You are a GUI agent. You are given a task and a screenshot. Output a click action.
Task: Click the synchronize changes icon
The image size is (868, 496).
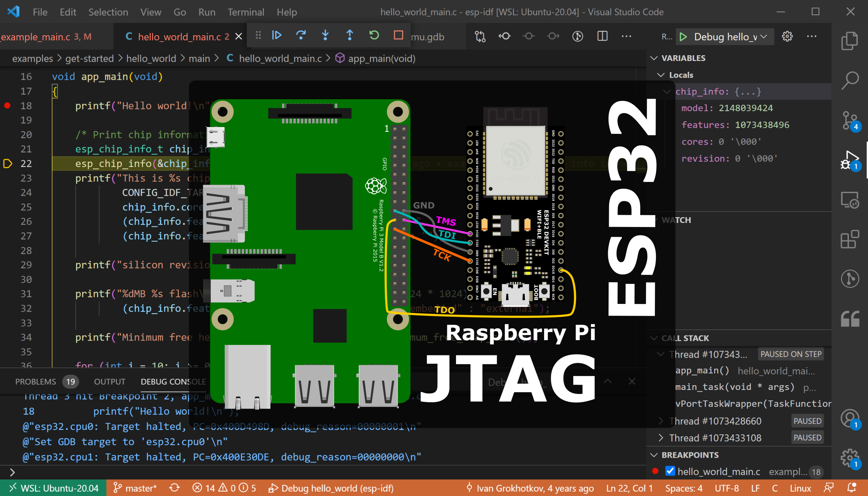[x=174, y=488]
